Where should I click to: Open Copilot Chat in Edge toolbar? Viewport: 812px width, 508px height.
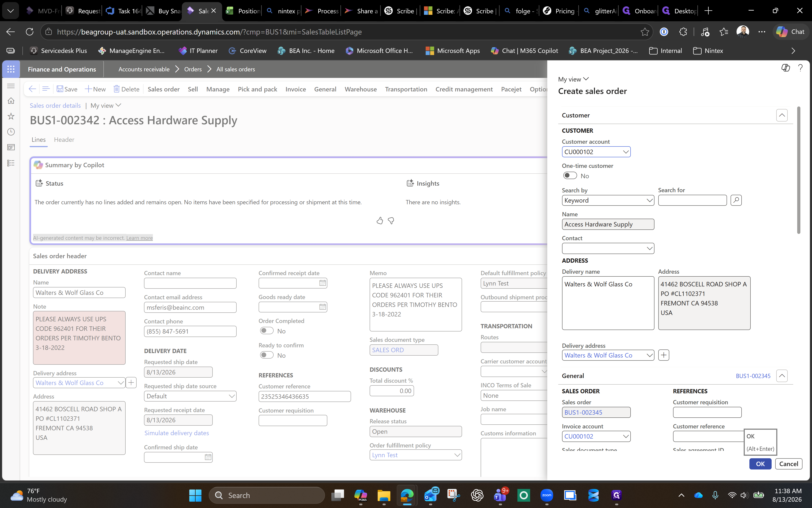click(790, 32)
